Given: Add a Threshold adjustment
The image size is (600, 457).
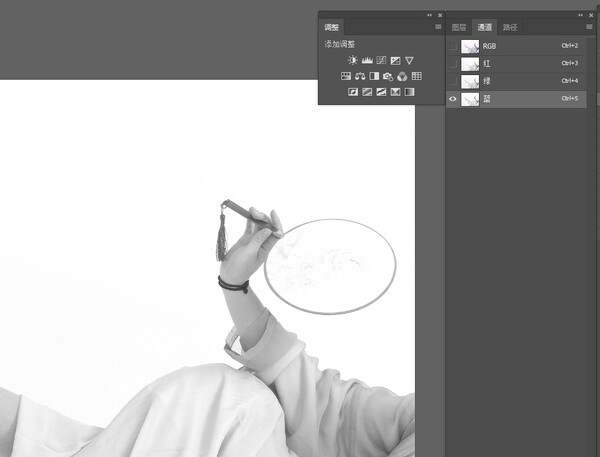Looking at the screenshot, I should [381, 92].
